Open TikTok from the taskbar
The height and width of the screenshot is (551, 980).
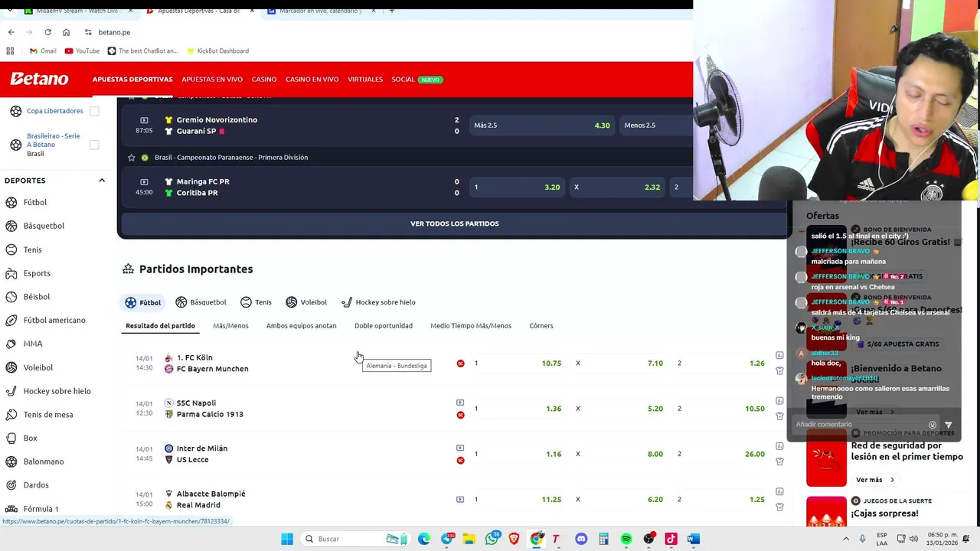pyautogui.click(x=671, y=539)
